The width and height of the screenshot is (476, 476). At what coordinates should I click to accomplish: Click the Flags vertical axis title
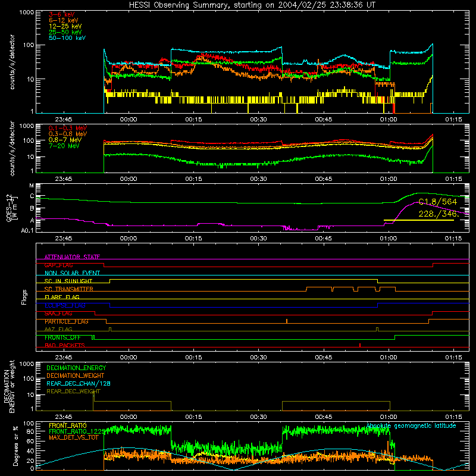tap(24, 297)
